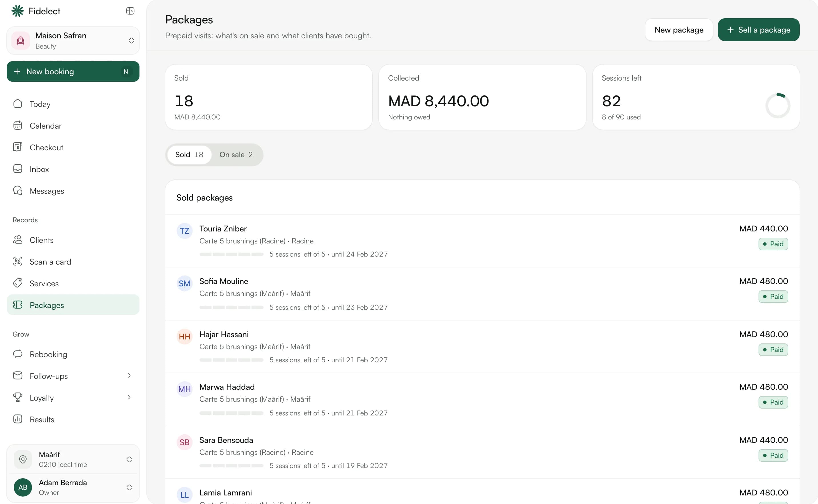
Task: Click the HH avatar for Hajar Hassani
Action: (x=184, y=337)
